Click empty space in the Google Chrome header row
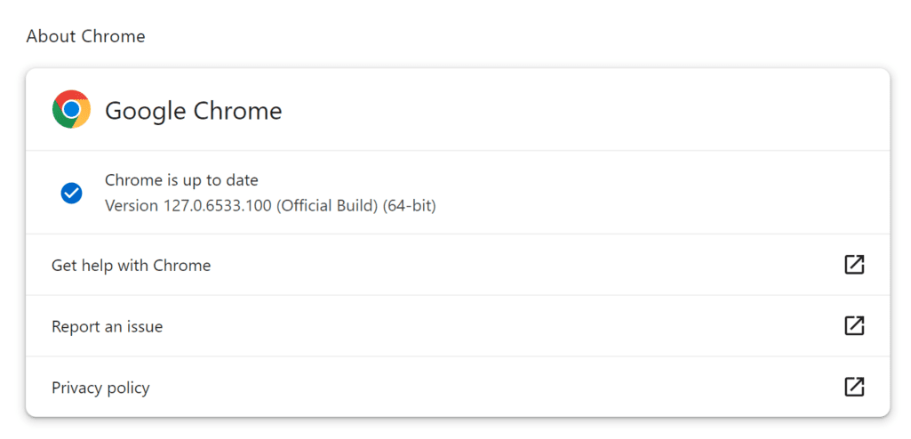Viewport: 911px width, 439px height. click(580, 110)
